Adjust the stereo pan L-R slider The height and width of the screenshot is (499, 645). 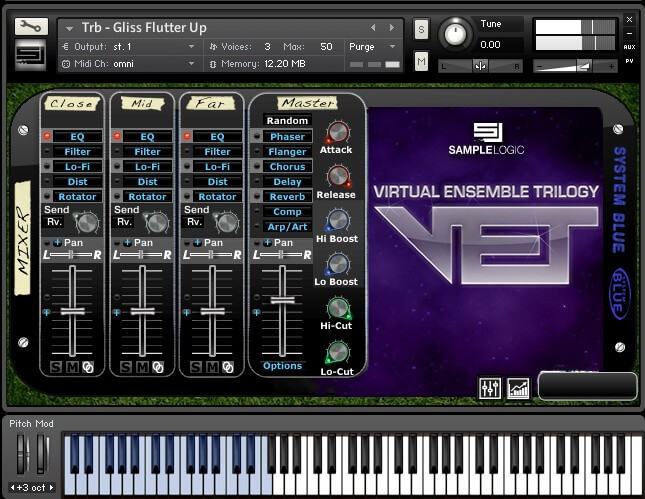pos(480,66)
